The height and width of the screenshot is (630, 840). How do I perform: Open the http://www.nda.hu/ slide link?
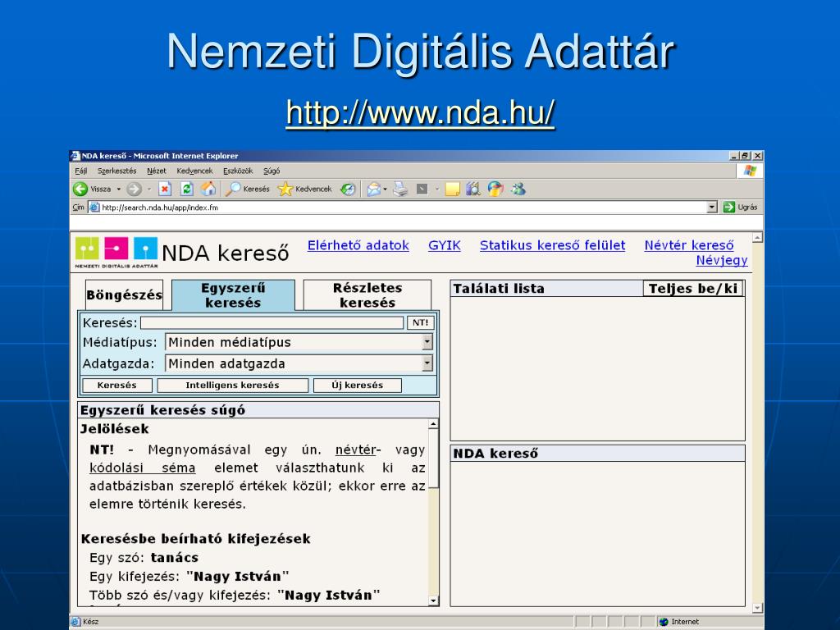pyautogui.click(x=420, y=112)
